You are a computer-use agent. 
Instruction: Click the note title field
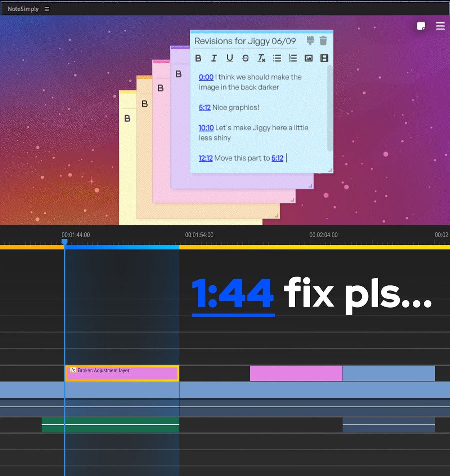(x=245, y=41)
